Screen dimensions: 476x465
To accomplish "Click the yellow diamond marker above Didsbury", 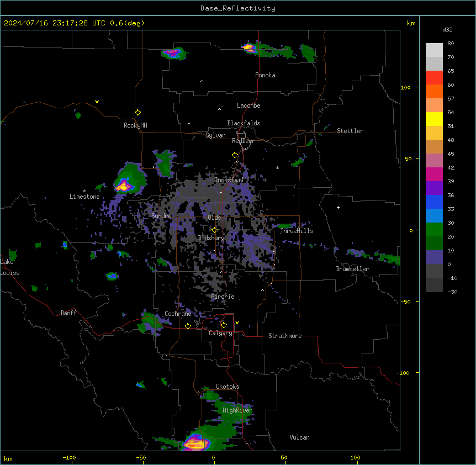I will [x=214, y=230].
